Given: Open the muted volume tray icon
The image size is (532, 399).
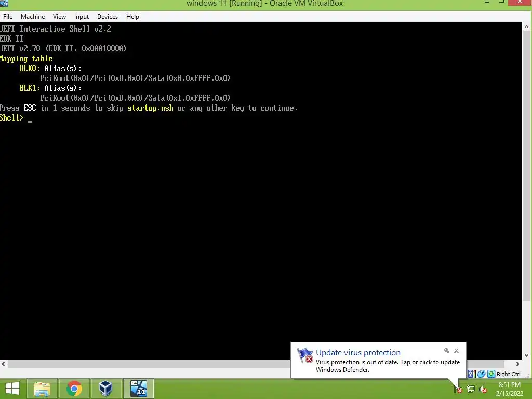Looking at the screenshot, I should 483,389.
